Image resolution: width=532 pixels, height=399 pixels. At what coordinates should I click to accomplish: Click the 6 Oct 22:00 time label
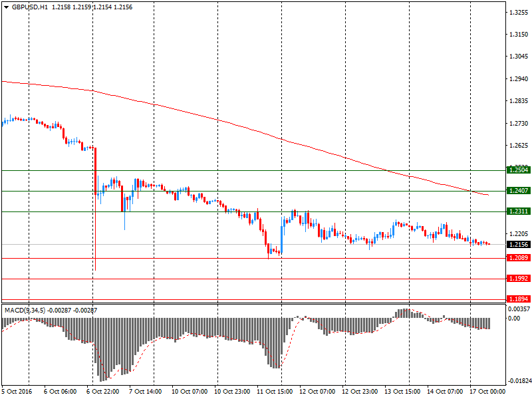103,392
